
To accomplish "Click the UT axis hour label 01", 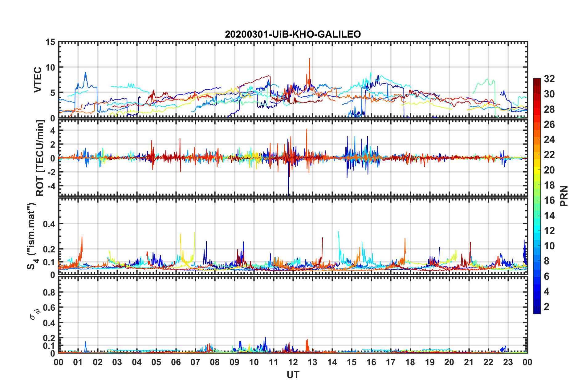I will click(x=78, y=362).
